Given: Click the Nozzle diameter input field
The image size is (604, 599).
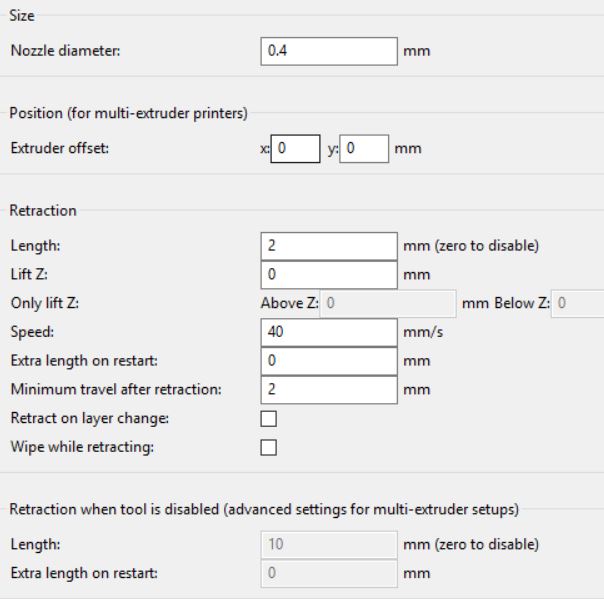Looking at the screenshot, I should pyautogui.click(x=329, y=51).
